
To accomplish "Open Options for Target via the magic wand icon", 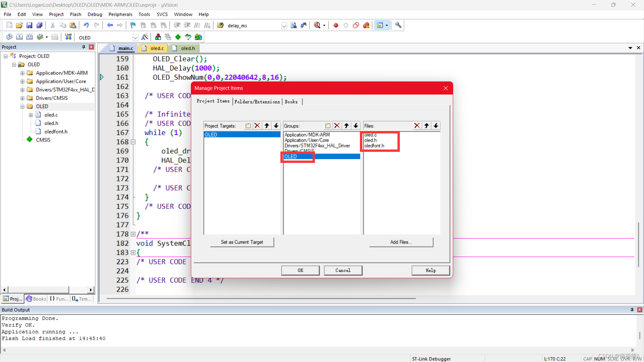I will click(145, 37).
